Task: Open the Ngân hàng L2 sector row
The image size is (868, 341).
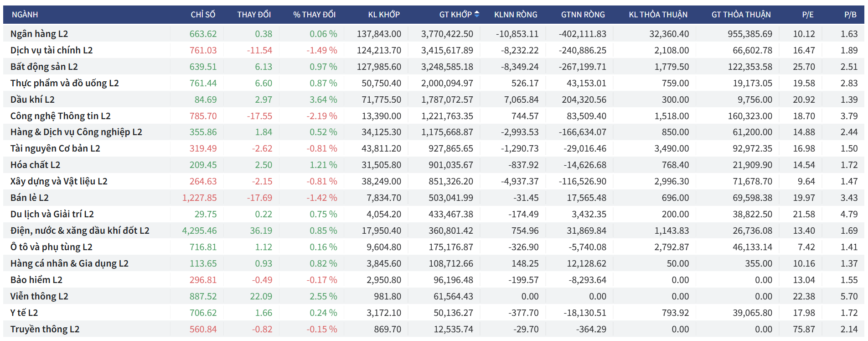Action: pos(39,34)
